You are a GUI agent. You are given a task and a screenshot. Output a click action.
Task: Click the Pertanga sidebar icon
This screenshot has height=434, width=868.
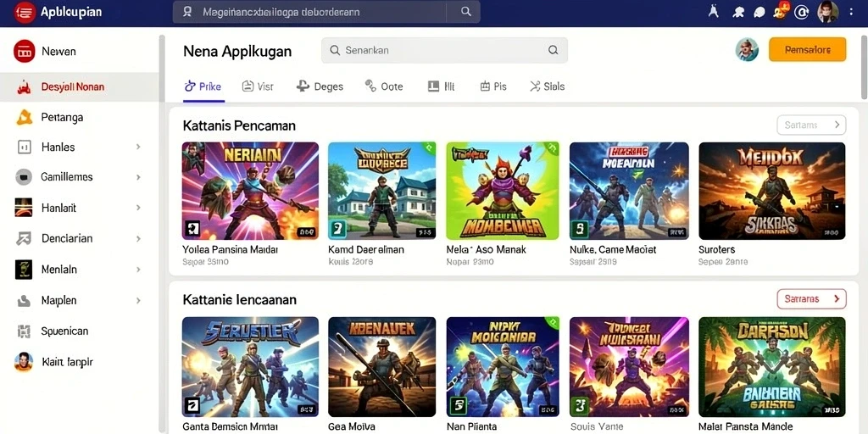(x=24, y=117)
